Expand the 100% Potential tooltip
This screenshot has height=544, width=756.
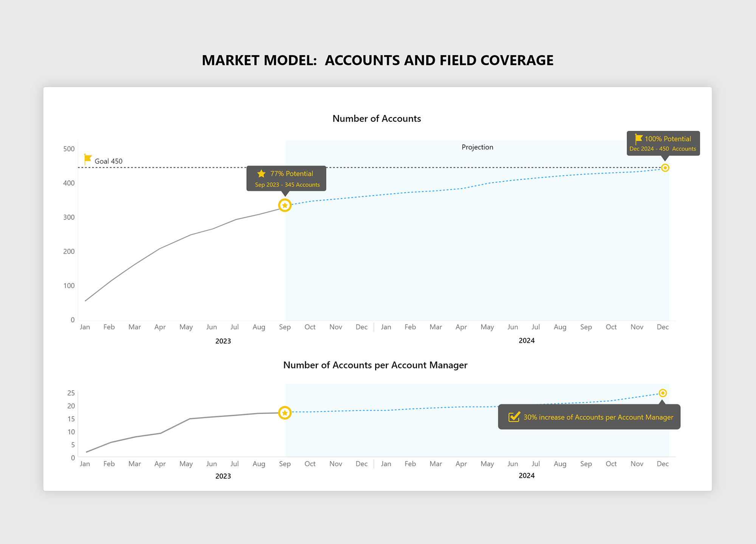[x=663, y=144]
